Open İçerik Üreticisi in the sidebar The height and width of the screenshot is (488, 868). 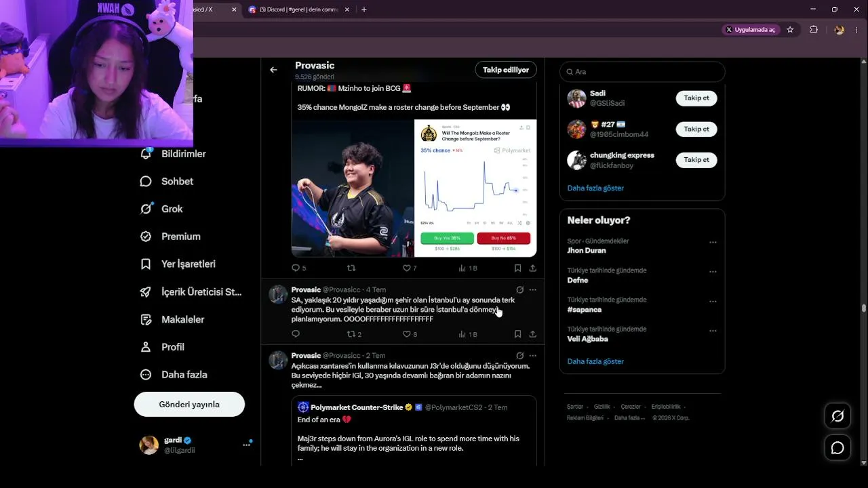pos(191,291)
